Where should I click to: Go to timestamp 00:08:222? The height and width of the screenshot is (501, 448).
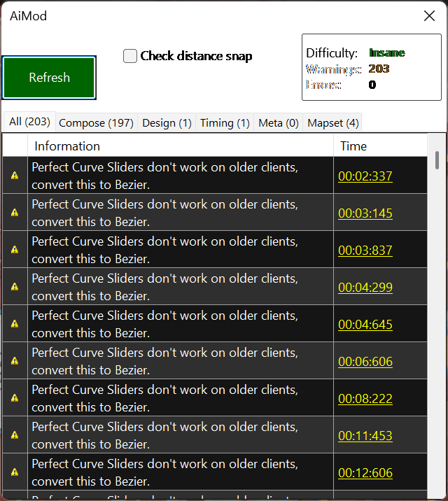point(365,399)
